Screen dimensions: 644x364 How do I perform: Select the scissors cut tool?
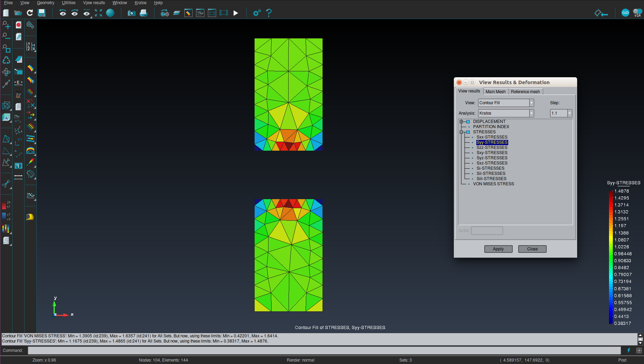click(x=6, y=184)
